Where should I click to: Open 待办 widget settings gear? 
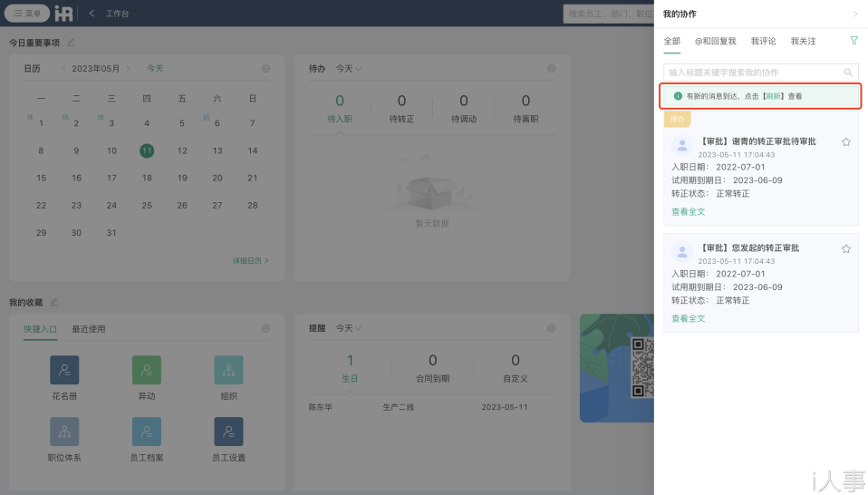pos(552,69)
